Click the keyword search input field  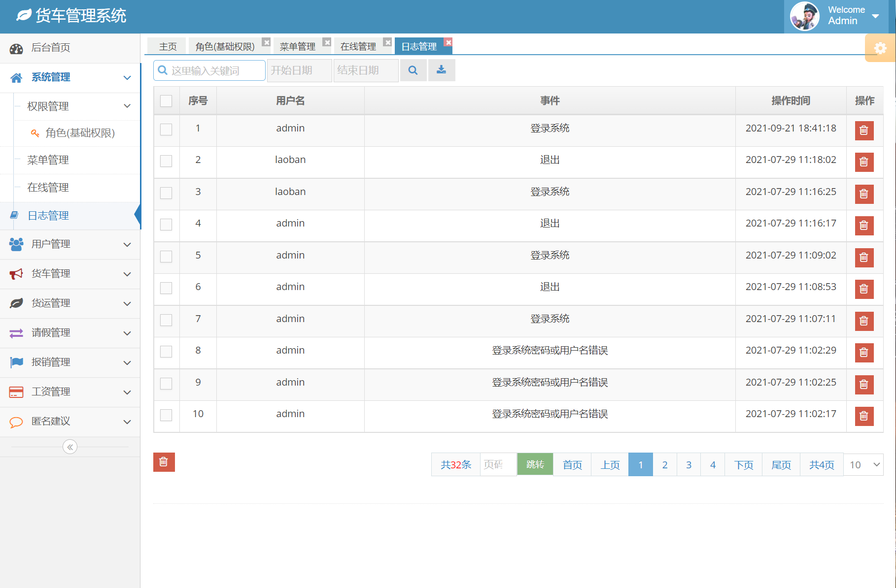click(214, 70)
